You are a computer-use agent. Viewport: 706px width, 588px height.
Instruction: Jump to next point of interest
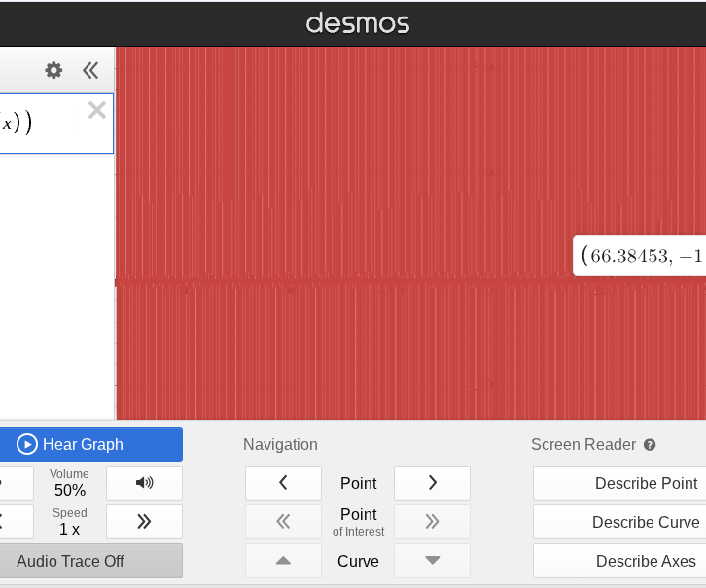pyautogui.click(x=432, y=522)
